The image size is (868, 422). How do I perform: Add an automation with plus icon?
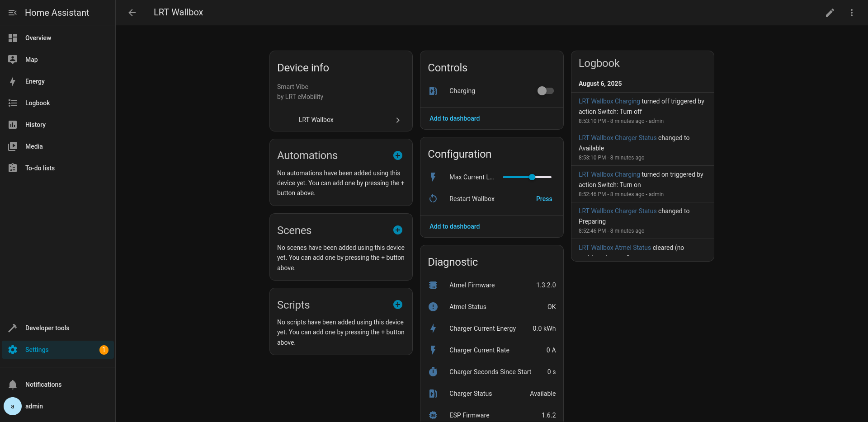[397, 155]
